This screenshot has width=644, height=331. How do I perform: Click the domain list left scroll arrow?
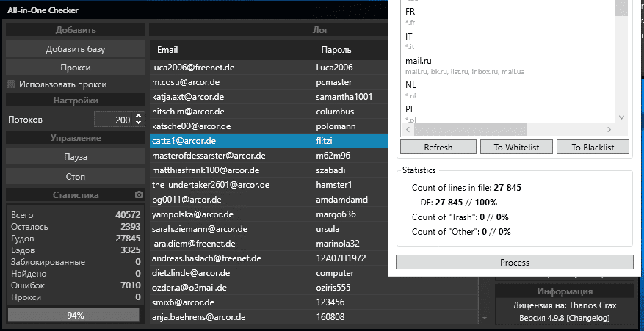[408, 130]
